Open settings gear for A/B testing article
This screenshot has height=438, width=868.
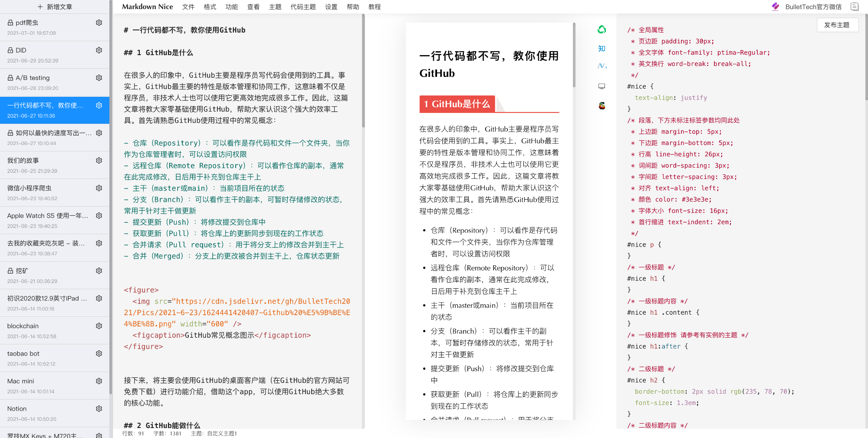(99, 78)
